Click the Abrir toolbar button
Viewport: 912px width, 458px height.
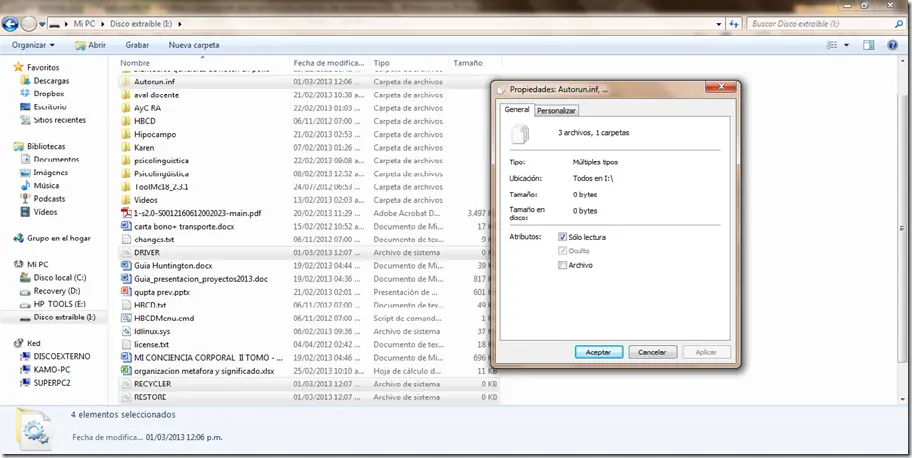(90, 45)
